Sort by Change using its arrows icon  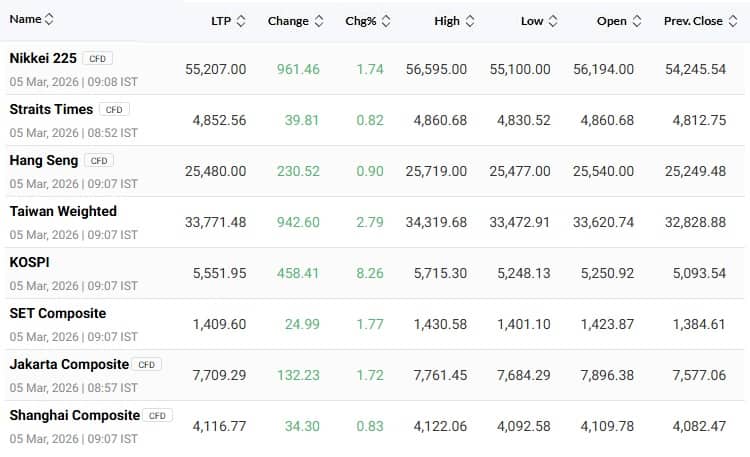(319, 21)
